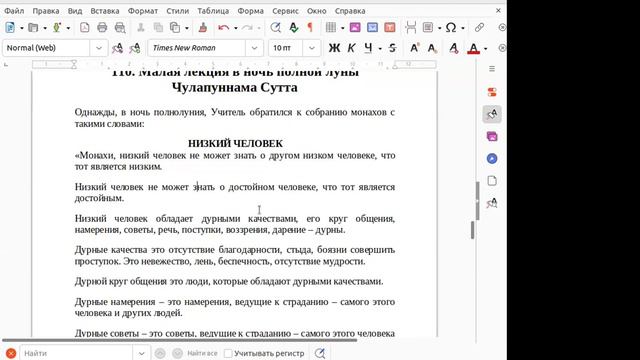Update selected paragraph style icon

(118, 48)
